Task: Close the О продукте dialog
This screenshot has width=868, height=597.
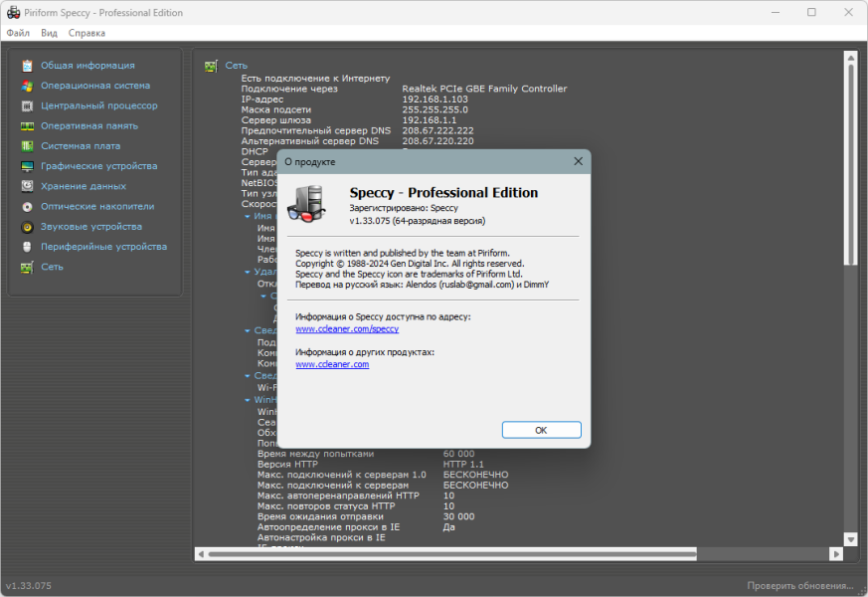Action: [x=578, y=161]
